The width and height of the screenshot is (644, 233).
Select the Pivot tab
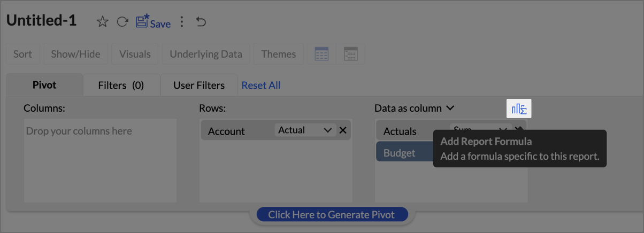click(44, 85)
